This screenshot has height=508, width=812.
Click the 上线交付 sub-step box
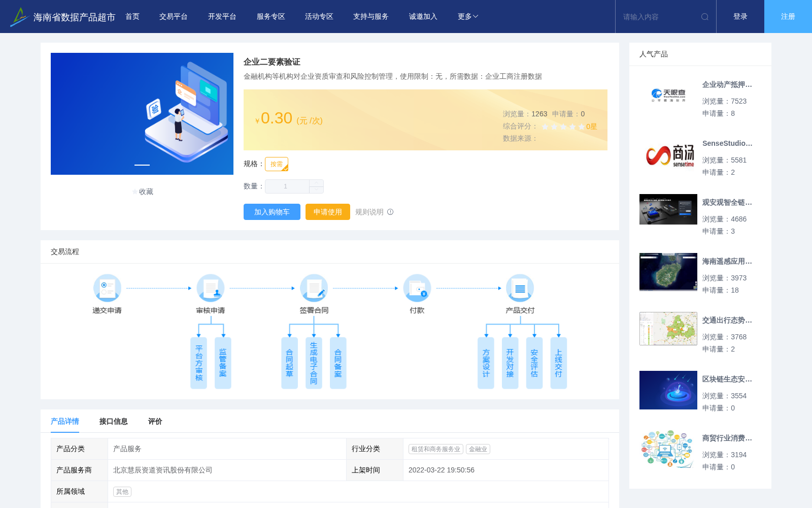(x=558, y=363)
